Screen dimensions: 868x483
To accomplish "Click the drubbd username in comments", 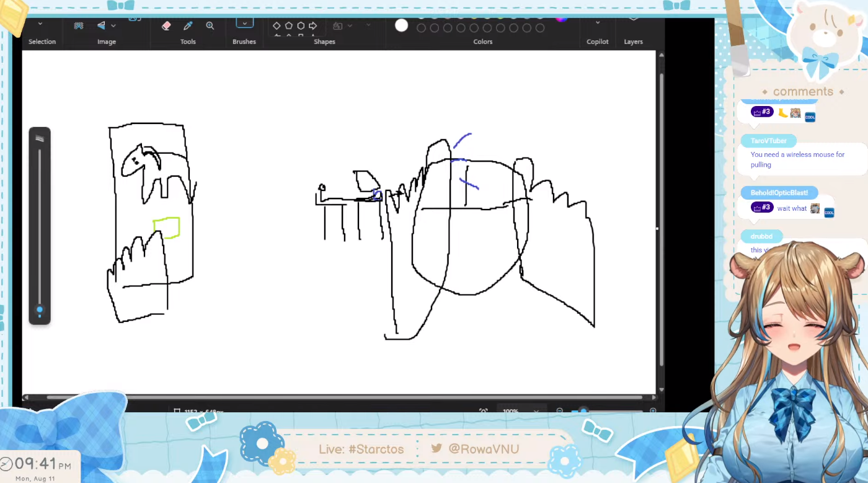I will [x=761, y=236].
